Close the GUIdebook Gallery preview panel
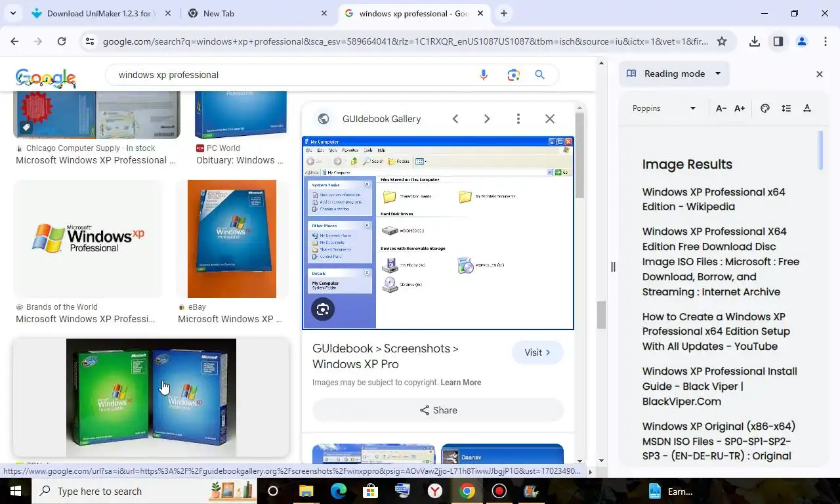Image resolution: width=840 pixels, height=504 pixels. tap(550, 119)
